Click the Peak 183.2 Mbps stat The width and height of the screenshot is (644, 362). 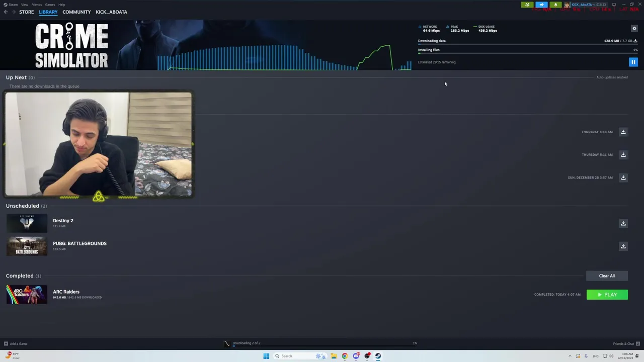tap(458, 29)
